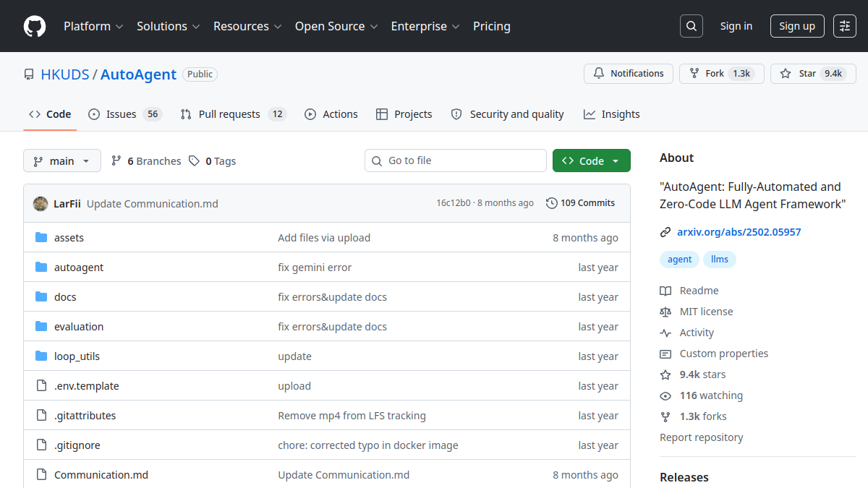Open commit message 'fix gemini error'
This screenshot has height=488, width=868.
315,267
